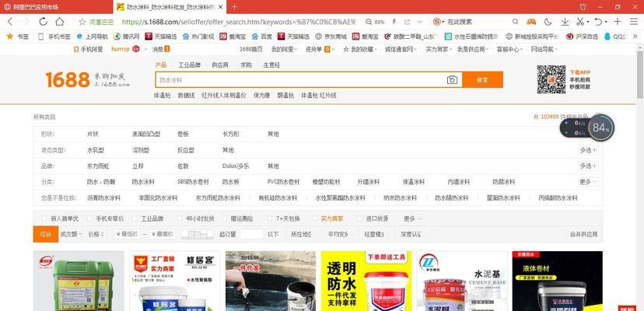Open the 所在地区 location dropdown
Image resolution: width=644 pixels, height=311 pixels.
click(x=302, y=234)
